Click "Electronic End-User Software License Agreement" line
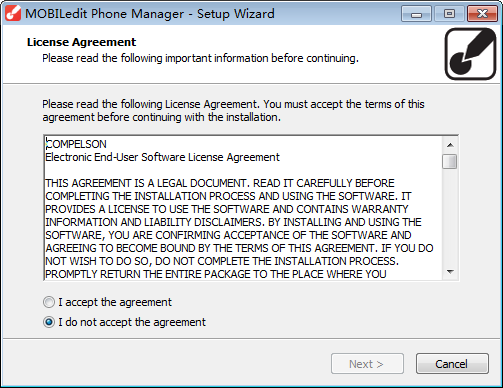The width and height of the screenshot is (503, 388). point(162,157)
